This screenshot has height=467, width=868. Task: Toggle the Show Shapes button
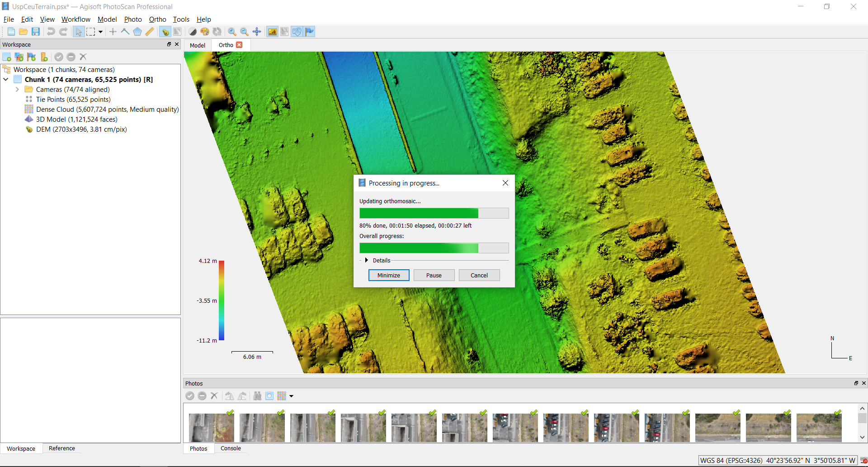tap(297, 32)
